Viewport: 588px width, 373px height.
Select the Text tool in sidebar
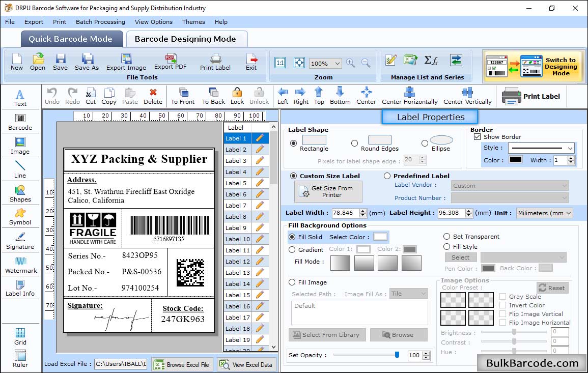point(20,98)
